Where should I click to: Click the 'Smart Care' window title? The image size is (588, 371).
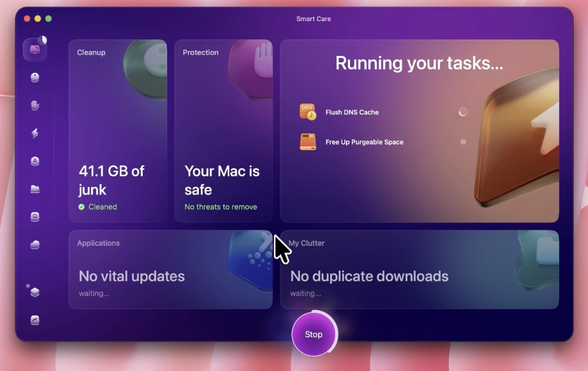(314, 19)
